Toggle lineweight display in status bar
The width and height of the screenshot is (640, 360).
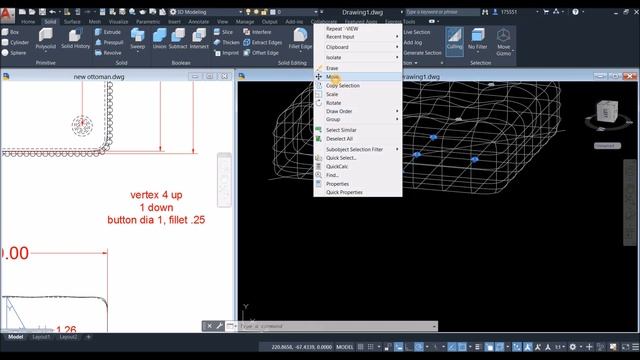click(x=477, y=347)
